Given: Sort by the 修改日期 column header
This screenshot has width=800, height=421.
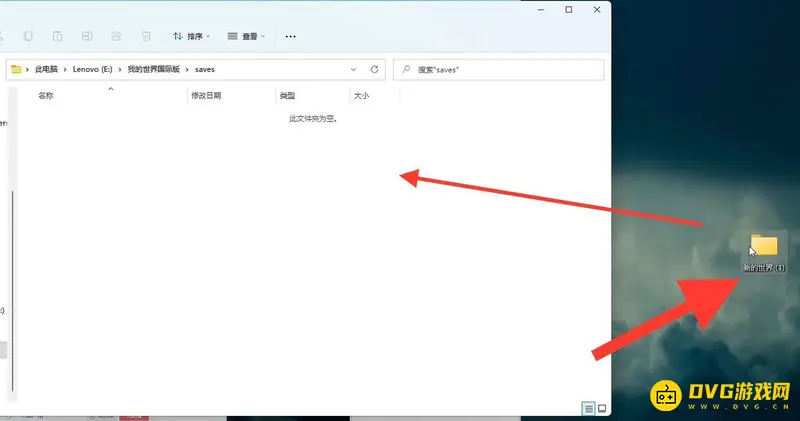Looking at the screenshot, I should click(206, 96).
